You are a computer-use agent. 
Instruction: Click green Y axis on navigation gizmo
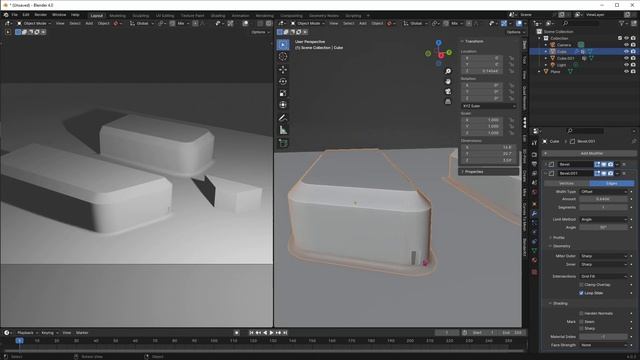click(449, 52)
